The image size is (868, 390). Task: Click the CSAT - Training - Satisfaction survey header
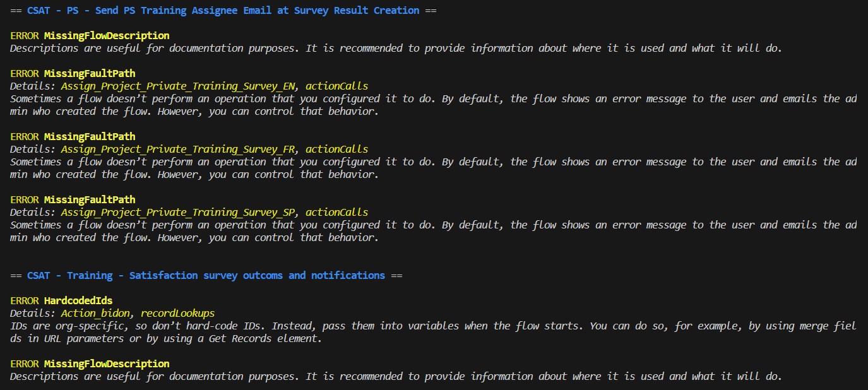tap(205, 275)
